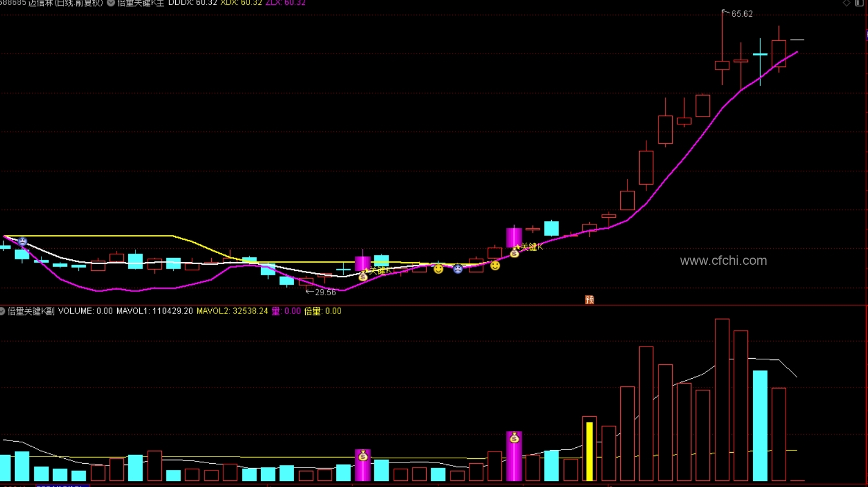The image size is (868, 487).
Task: Click the 倍量关键K主 main indicator name
Action: click(140, 3)
